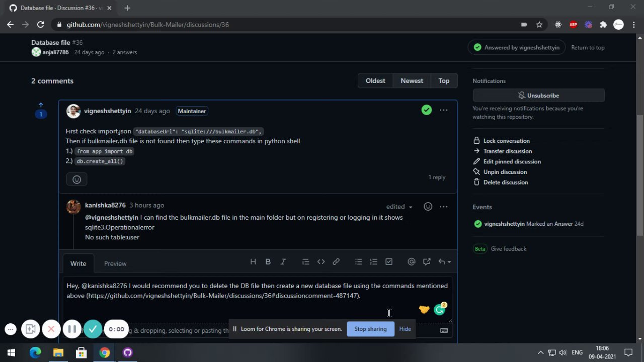Viewport: 644px width, 362px height.
Task: Cancel Loom recording with red X
Action: [51, 329]
